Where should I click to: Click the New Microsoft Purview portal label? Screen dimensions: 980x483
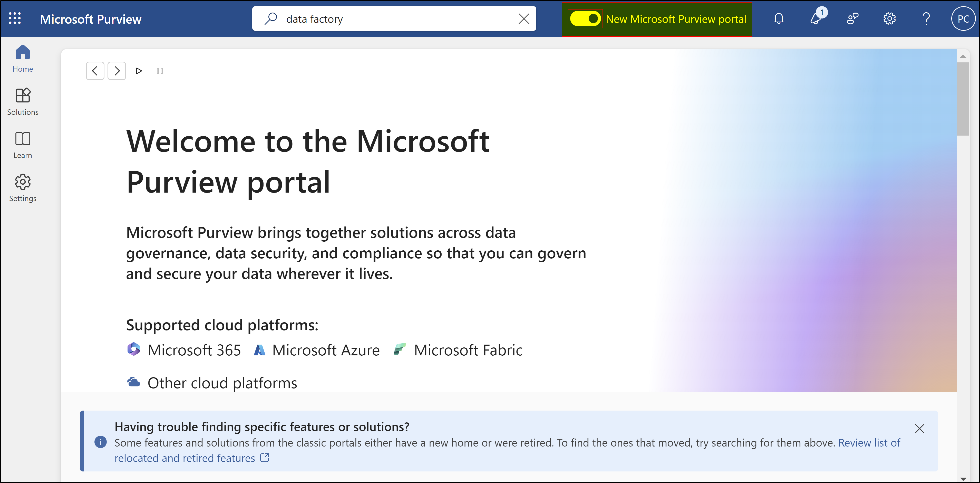pos(676,19)
